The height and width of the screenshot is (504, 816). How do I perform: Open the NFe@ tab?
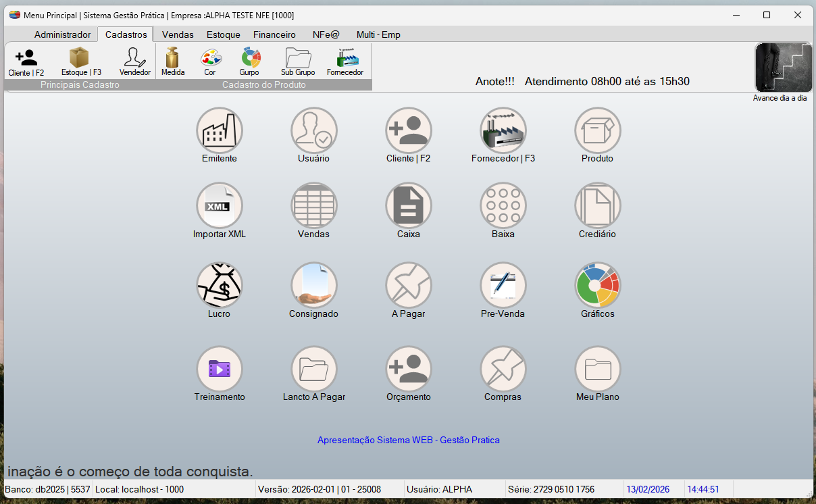[326, 34]
